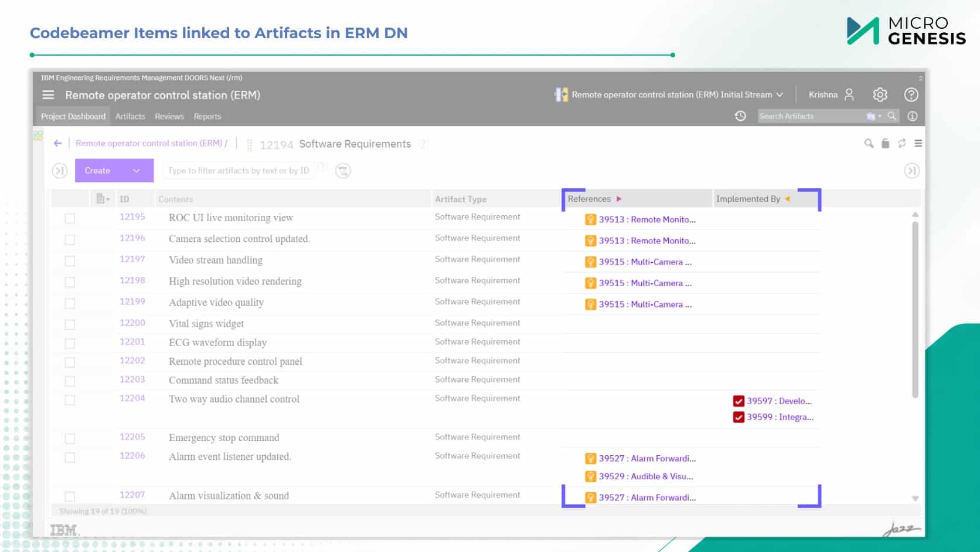Viewport: 980px width, 552px height.
Task: Click the filter icon beside the filter box
Action: [x=343, y=171]
